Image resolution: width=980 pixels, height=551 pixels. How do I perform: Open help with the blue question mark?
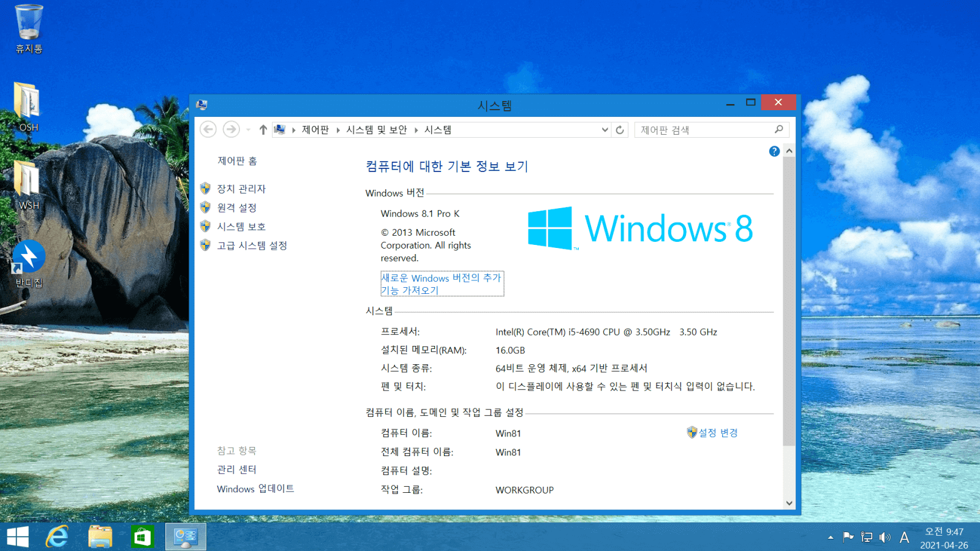pos(774,151)
